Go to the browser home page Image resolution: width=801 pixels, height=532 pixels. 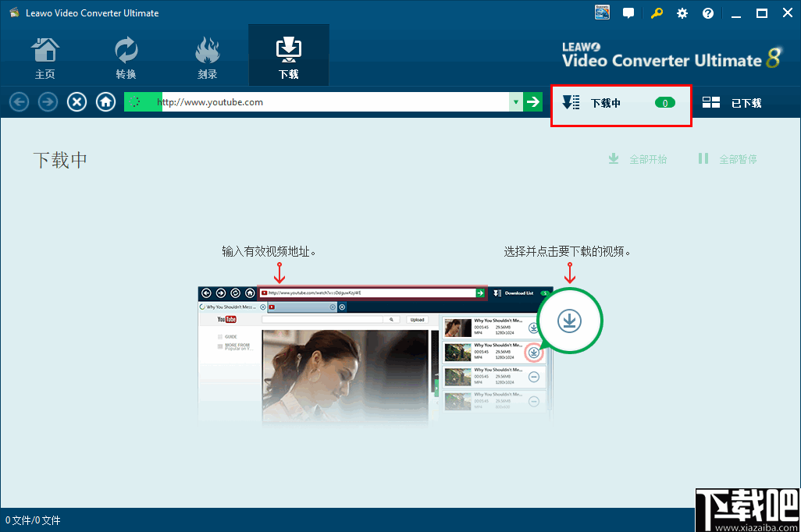105,102
